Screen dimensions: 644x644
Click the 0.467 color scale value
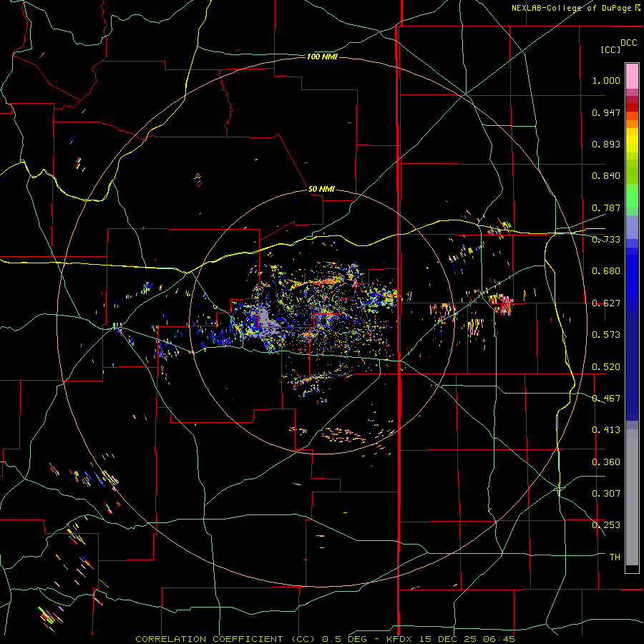606,399
